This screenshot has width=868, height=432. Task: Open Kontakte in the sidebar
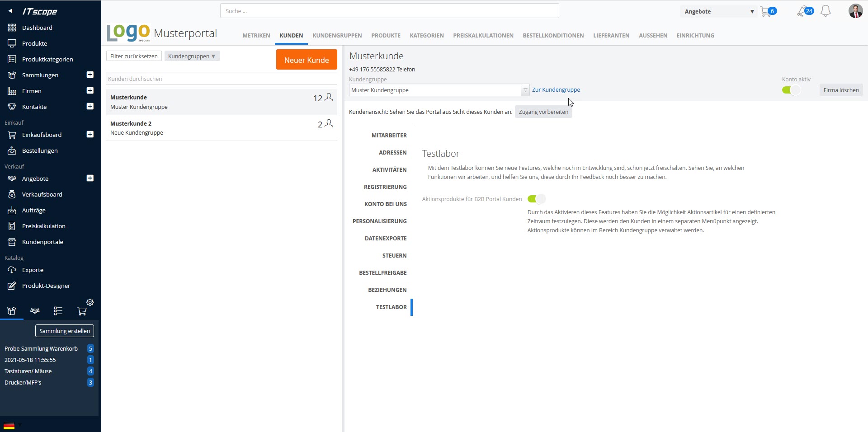point(34,107)
